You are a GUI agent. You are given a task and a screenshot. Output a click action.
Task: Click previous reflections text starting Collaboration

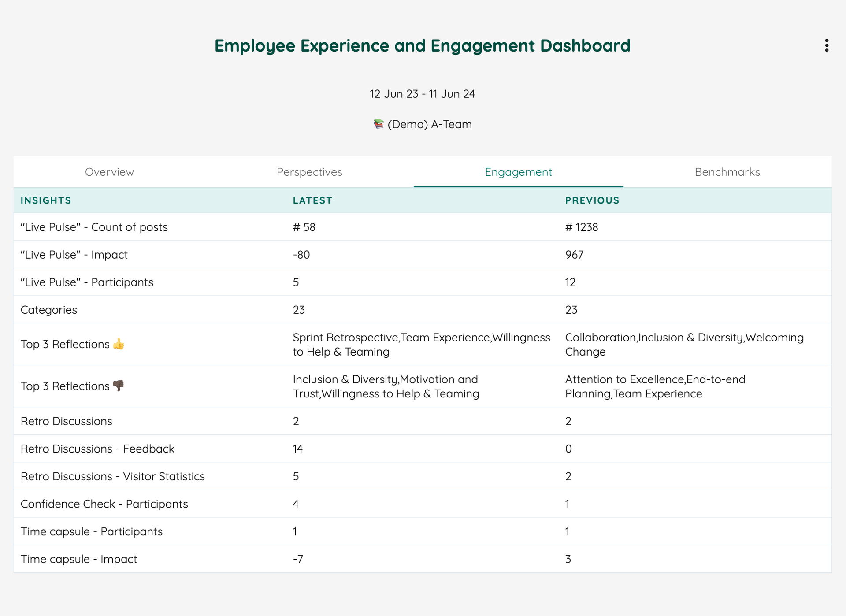(x=684, y=345)
